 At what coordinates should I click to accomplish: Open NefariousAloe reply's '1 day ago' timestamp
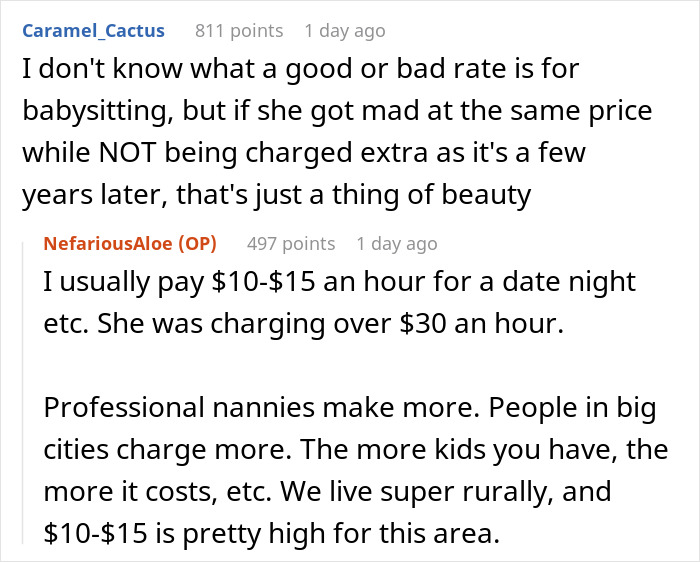(x=396, y=243)
